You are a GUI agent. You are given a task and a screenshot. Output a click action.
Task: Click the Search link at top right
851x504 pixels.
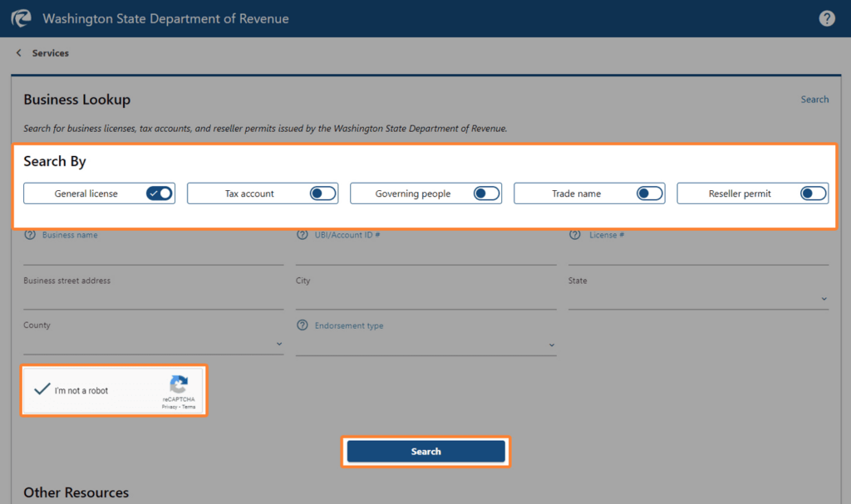pyautogui.click(x=814, y=99)
